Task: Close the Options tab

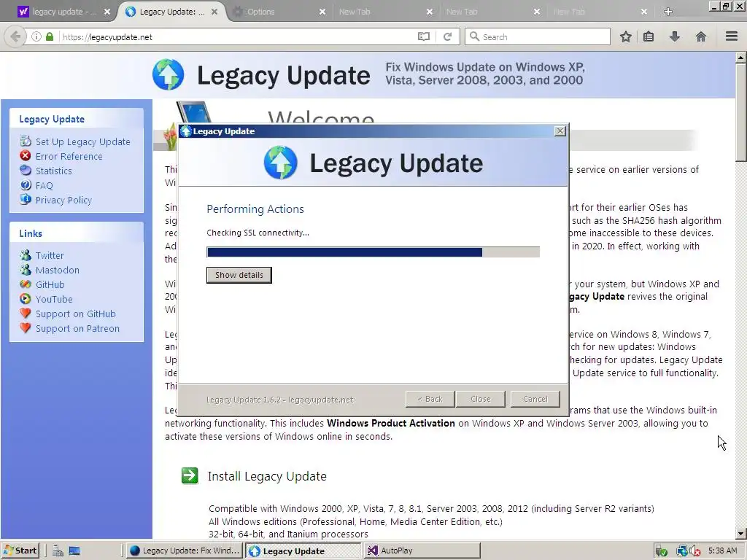Action: pyautogui.click(x=322, y=12)
